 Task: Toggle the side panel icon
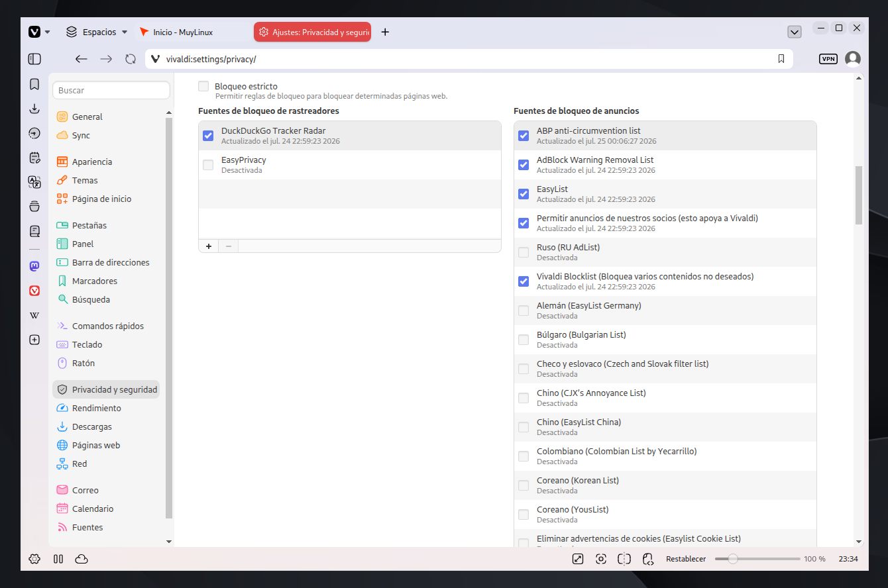(x=34, y=59)
